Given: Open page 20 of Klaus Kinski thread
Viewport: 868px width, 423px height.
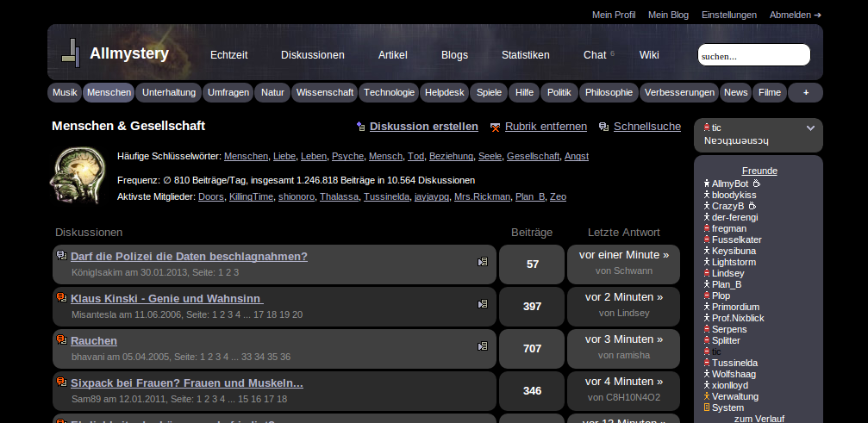Looking at the screenshot, I should point(297,314).
